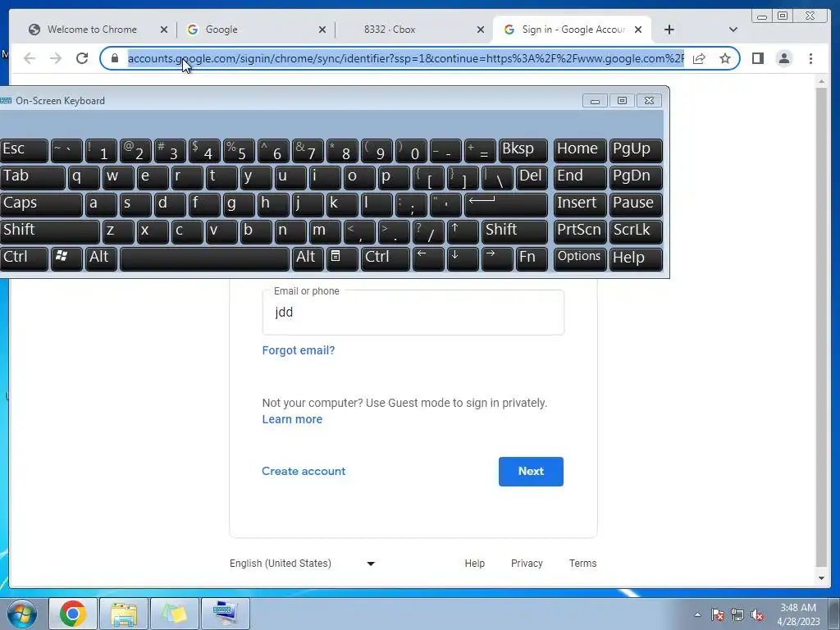Toggle the left Alt key

101,258
